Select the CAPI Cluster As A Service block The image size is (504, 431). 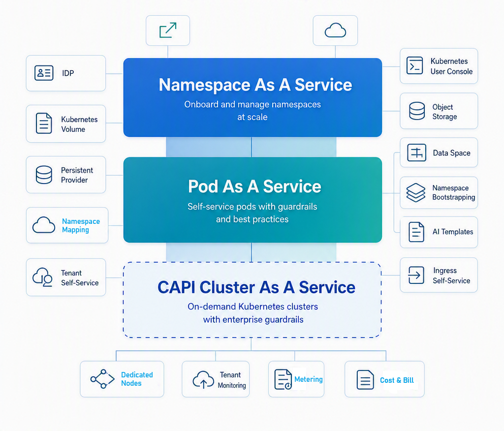252,300
